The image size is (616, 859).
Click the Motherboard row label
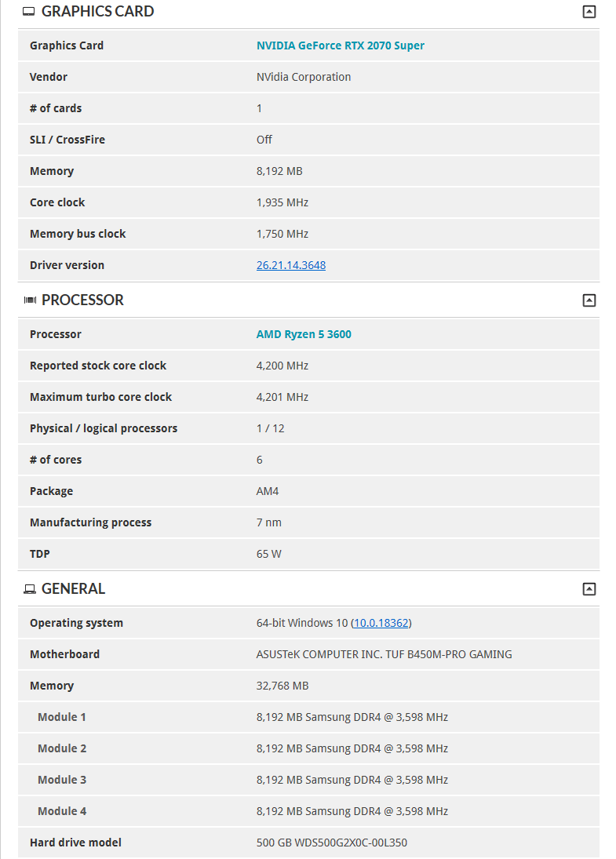[64, 654]
